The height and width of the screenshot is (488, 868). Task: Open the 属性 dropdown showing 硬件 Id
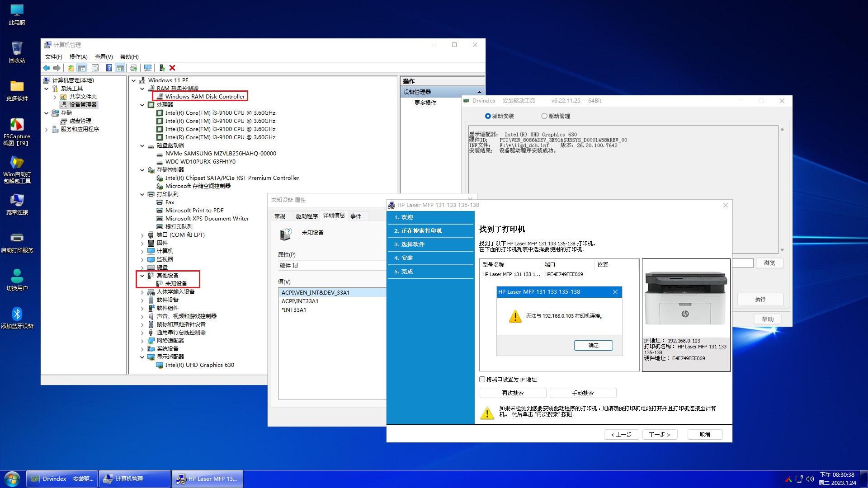pyautogui.click(x=331, y=266)
